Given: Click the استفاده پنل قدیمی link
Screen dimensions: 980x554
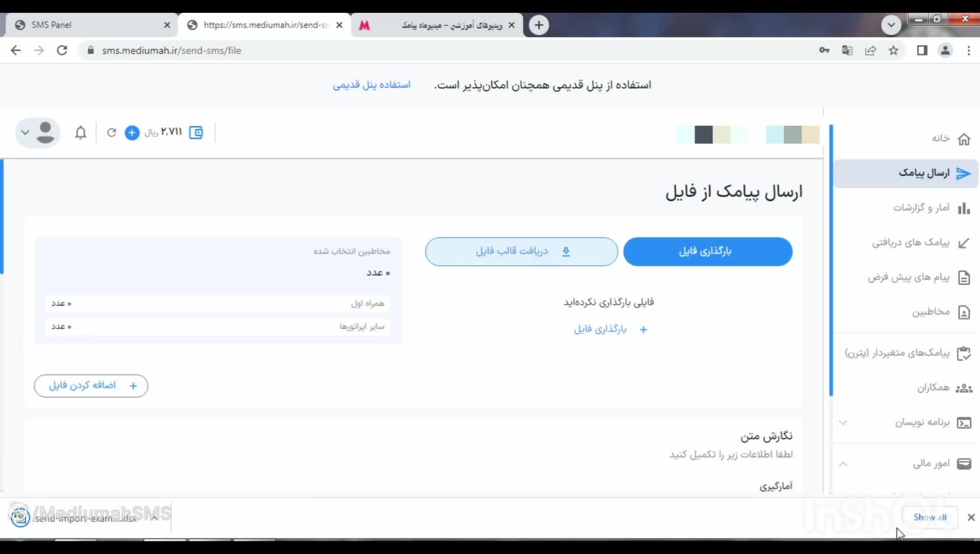Looking at the screenshot, I should click(x=372, y=85).
